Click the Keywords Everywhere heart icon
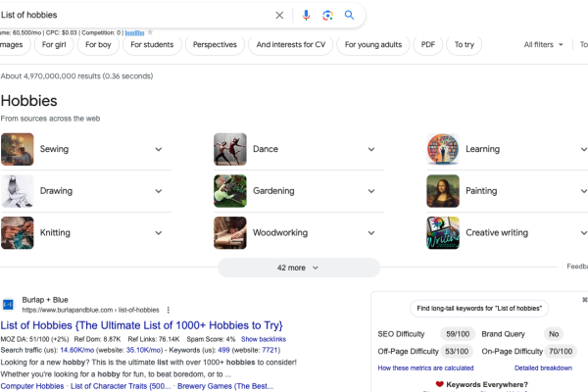 click(439, 384)
